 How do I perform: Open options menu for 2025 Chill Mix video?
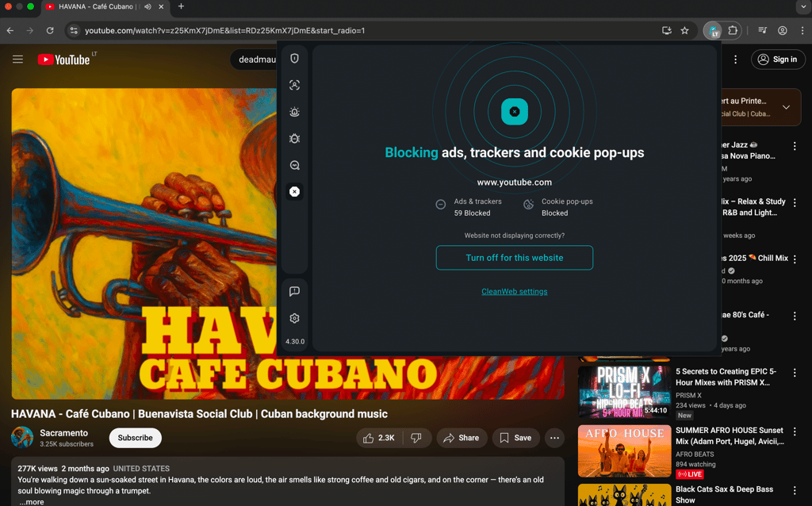[795, 259]
